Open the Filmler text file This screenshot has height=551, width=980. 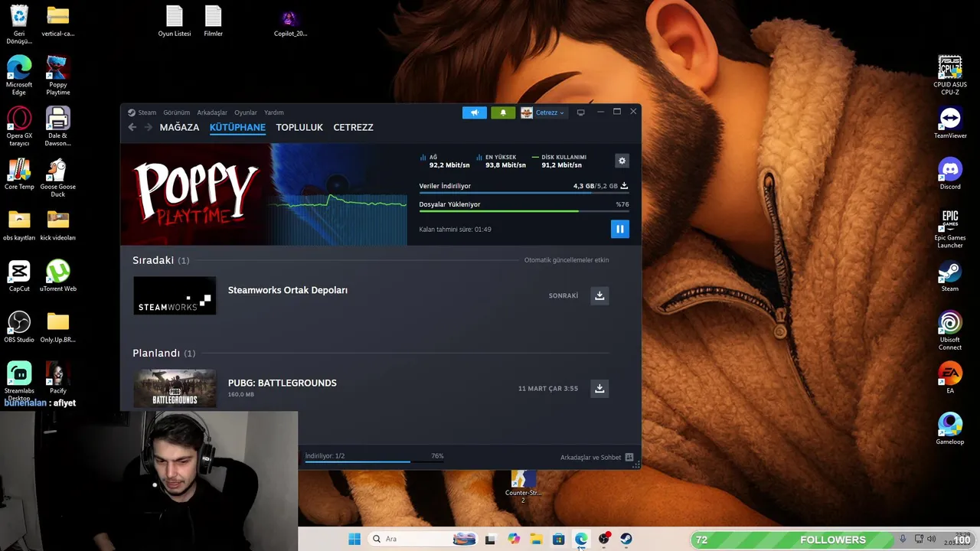pos(213,21)
